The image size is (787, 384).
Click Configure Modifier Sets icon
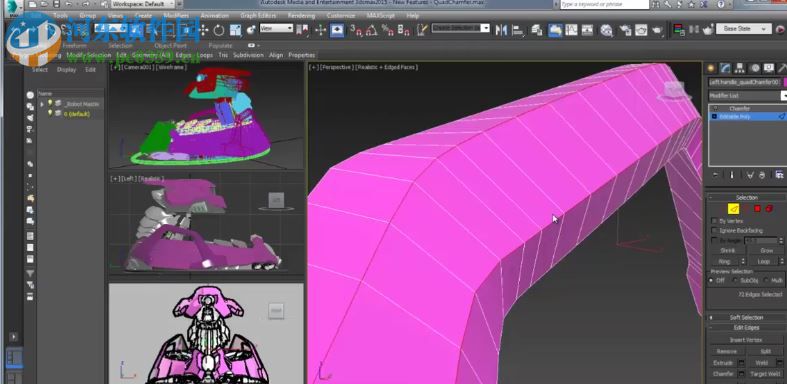pos(779,175)
